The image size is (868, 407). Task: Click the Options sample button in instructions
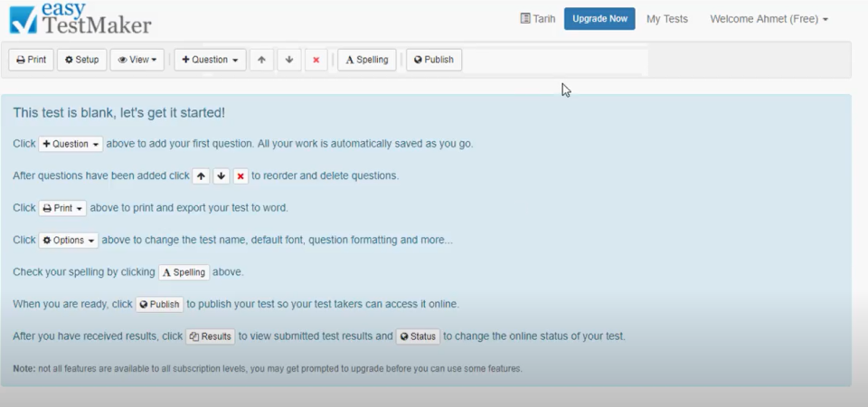pyautogui.click(x=68, y=241)
